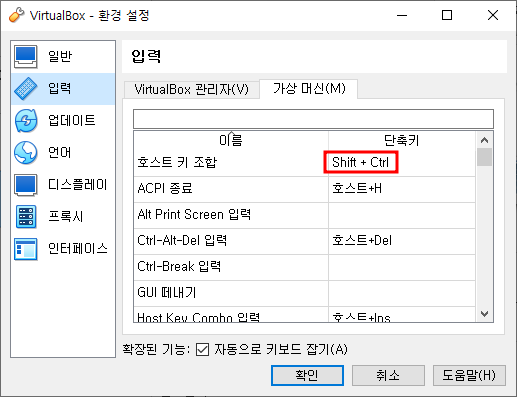Switch to 가상 머신(M) tab
Screen dimensions: 517x397
[x=309, y=89]
